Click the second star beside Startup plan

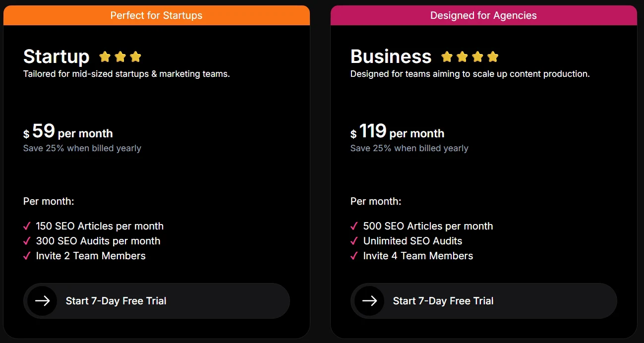(x=120, y=57)
